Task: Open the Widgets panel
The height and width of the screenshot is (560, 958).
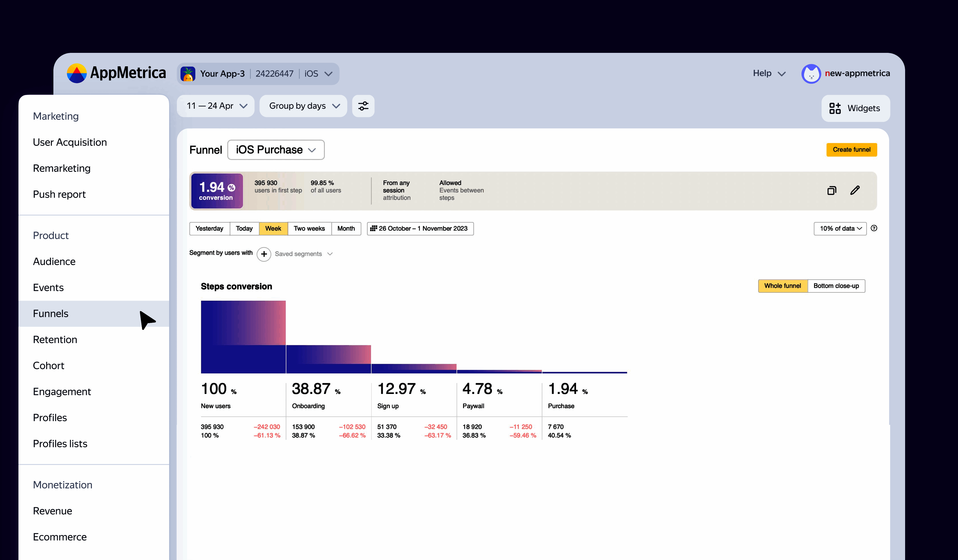Action: tap(855, 108)
